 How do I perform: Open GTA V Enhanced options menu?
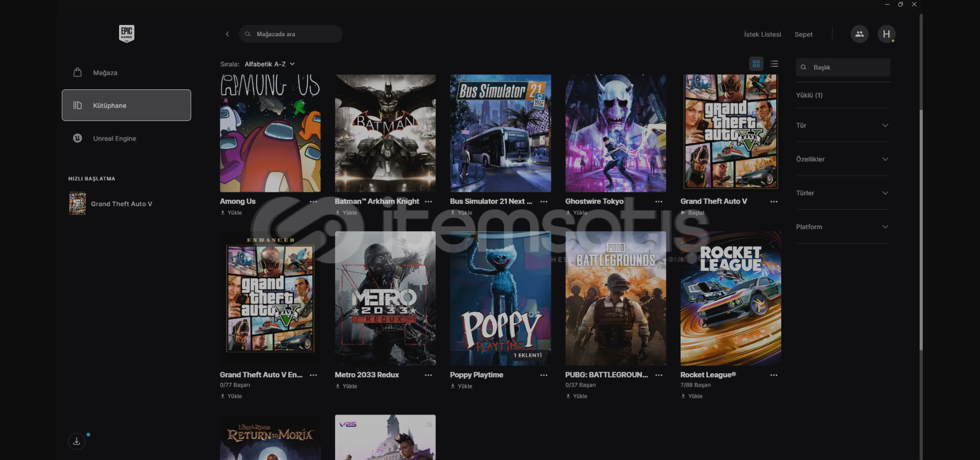(313, 375)
